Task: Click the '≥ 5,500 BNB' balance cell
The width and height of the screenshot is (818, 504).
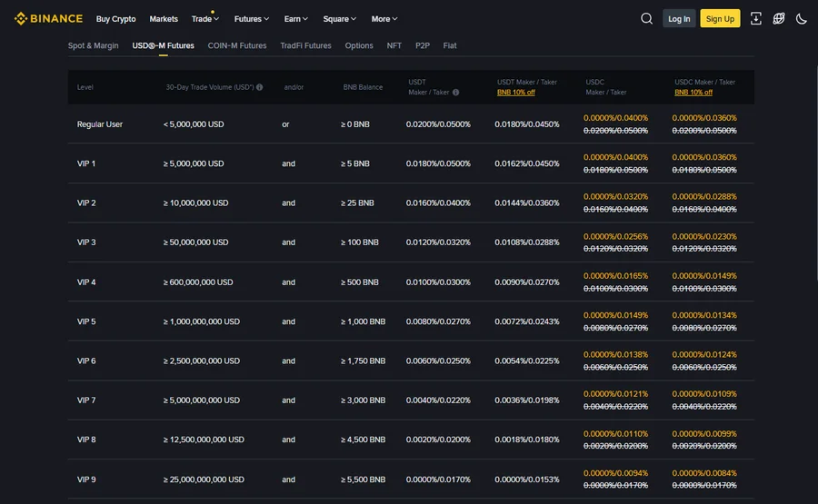Action: pyautogui.click(x=363, y=479)
